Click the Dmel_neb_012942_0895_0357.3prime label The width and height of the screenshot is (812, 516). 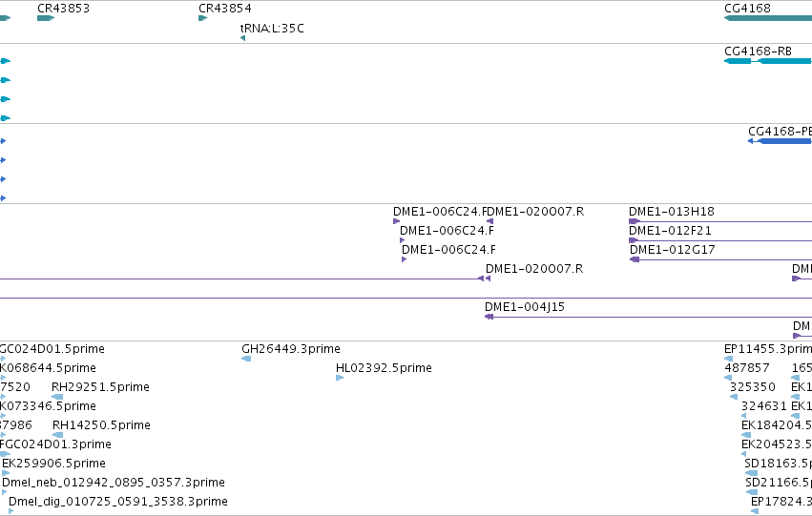(x=114, y=483)
